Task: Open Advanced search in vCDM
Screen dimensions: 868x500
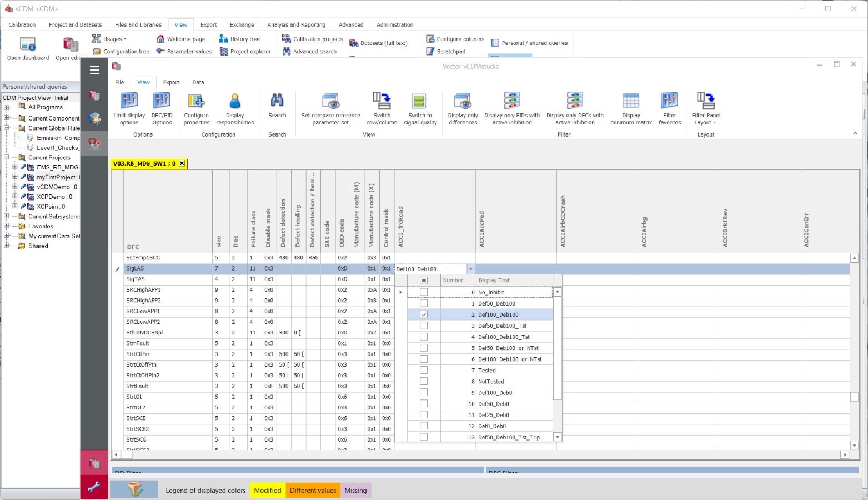Action: coord(309,51)
